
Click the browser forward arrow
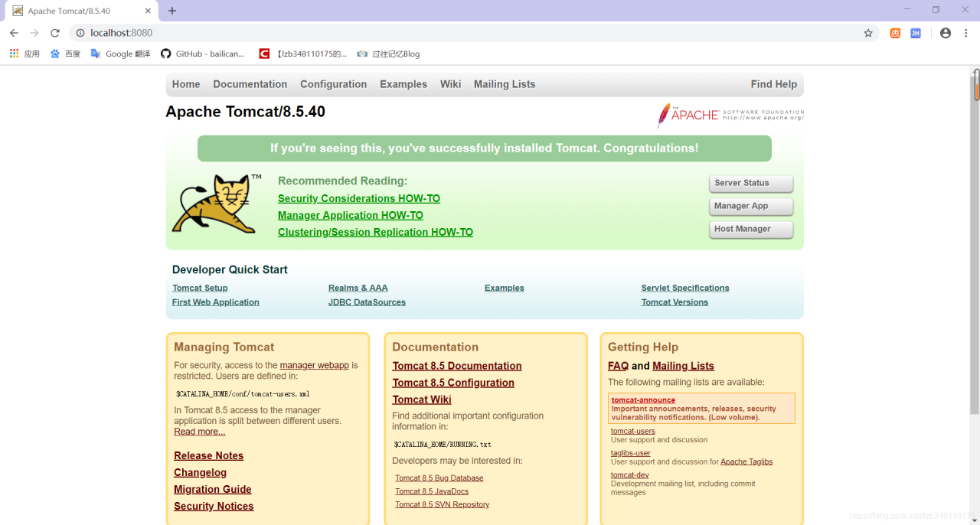34,33
